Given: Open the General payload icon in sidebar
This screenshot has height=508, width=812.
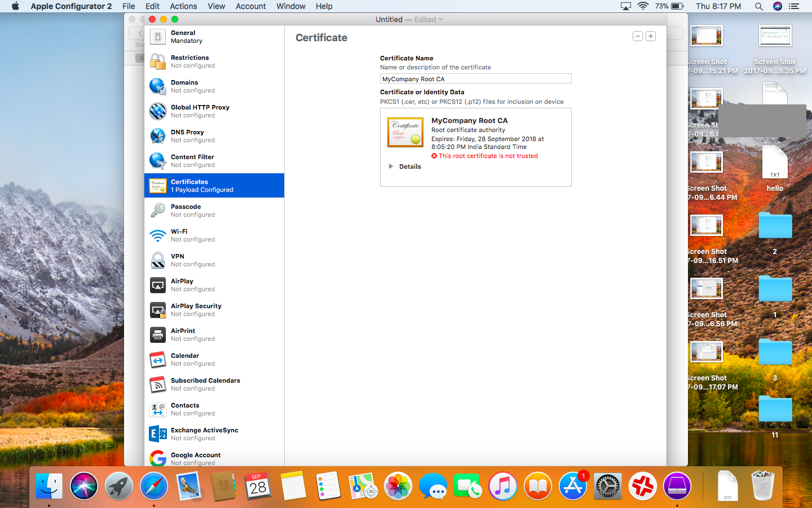Looking at the screenshot, I should [158, 37].
